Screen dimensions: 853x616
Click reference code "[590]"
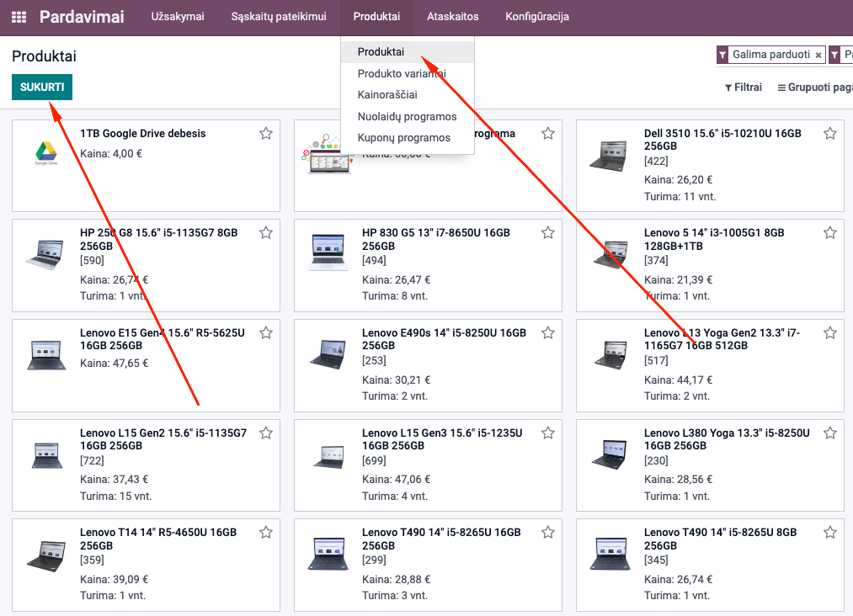point(92,260)
